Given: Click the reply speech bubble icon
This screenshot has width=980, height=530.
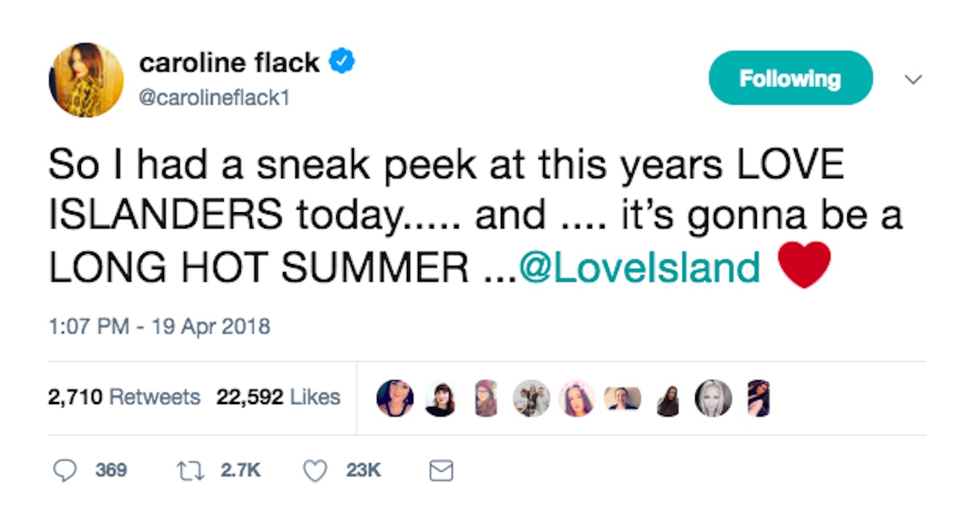Looking at the screenshot, I should pos(64,470).
